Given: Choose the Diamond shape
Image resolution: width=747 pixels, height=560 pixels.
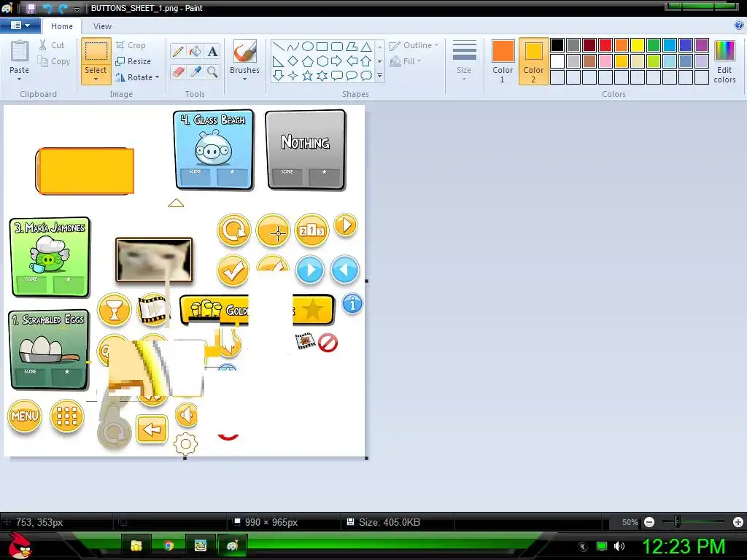Looking at the screenshot, I should [x=293, y=61].
